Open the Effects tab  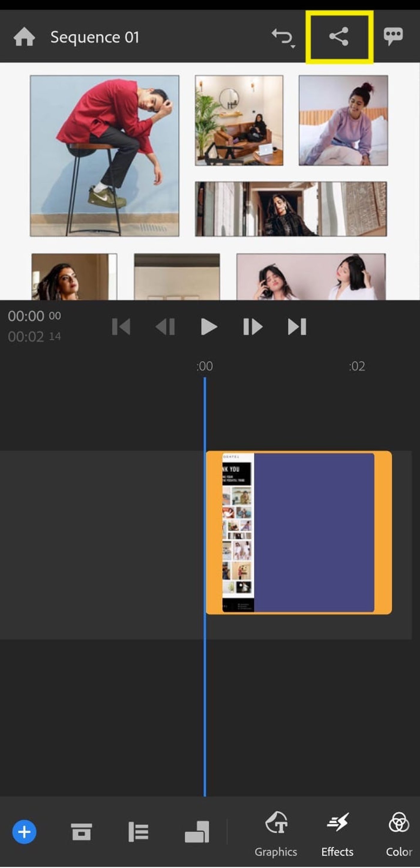click(337, 834)
